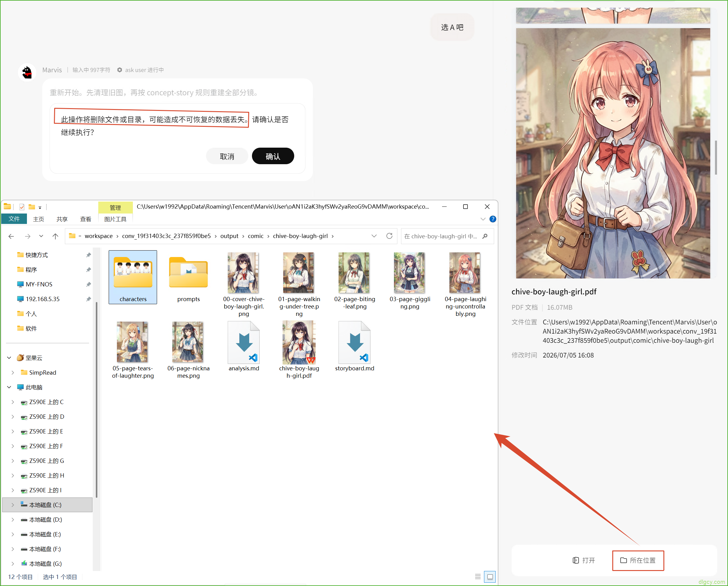Screen dimensions: 728x586
Task: Click the properties checkmark icon in quick access toolbar
Action: 22,207
